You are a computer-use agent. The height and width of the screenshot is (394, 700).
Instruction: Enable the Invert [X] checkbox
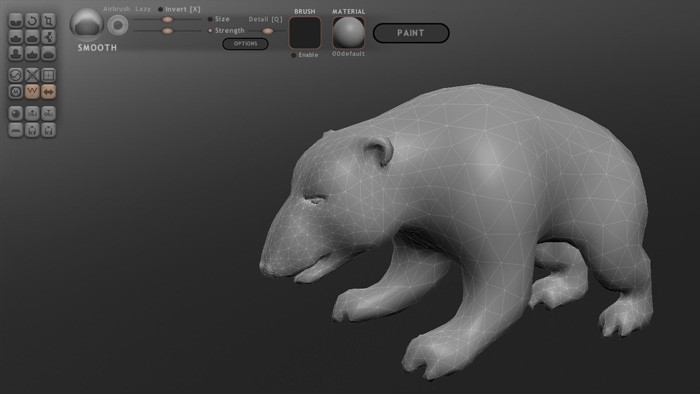(160, 9)
